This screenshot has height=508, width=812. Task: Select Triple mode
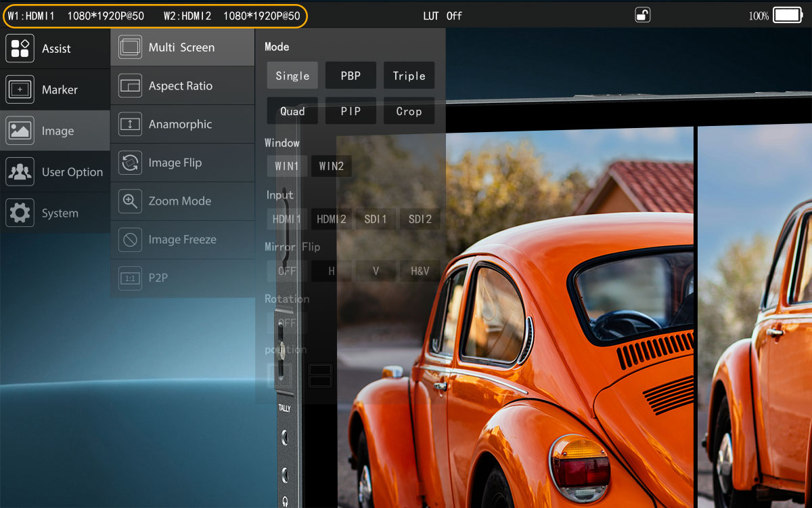[x=409, y=76]
